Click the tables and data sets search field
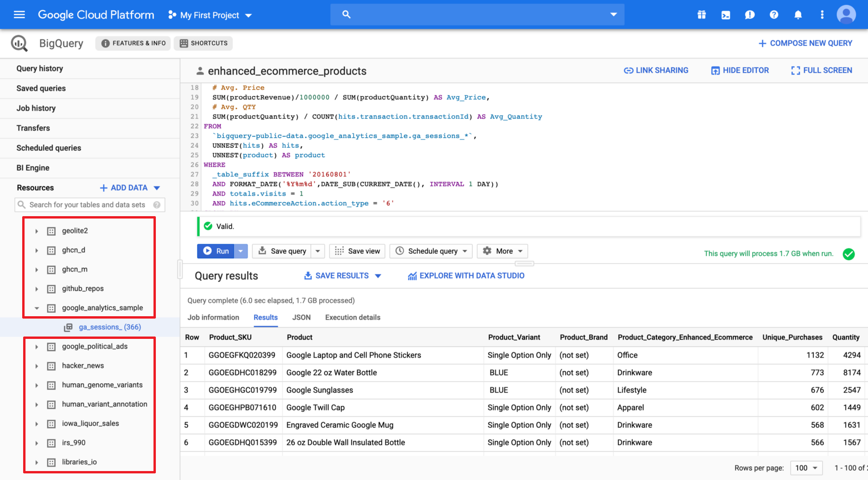The height and width of the screenshot is (480, 868). (x=90, y=205)
